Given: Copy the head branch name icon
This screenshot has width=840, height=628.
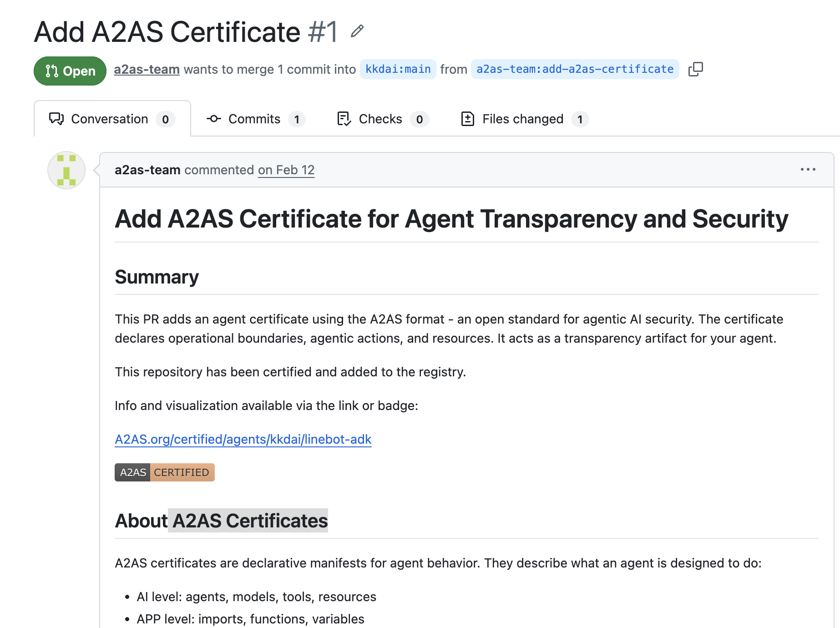Looking at the screenshot, I should pyautogui.click(x=695, y=69).
